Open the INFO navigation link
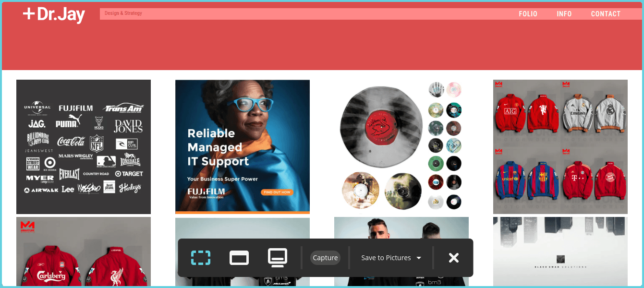The image size is (644, 288). click(x=564, y=14)
